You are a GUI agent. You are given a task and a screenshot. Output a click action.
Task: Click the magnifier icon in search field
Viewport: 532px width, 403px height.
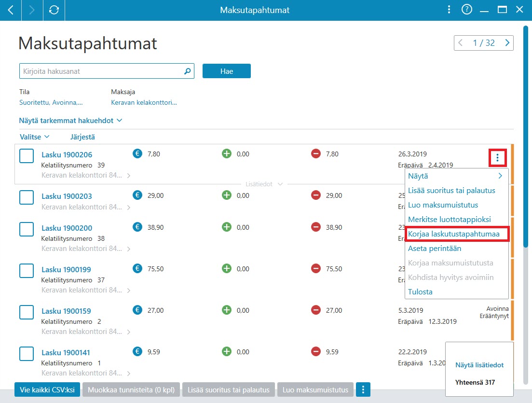tap(187, 71)
